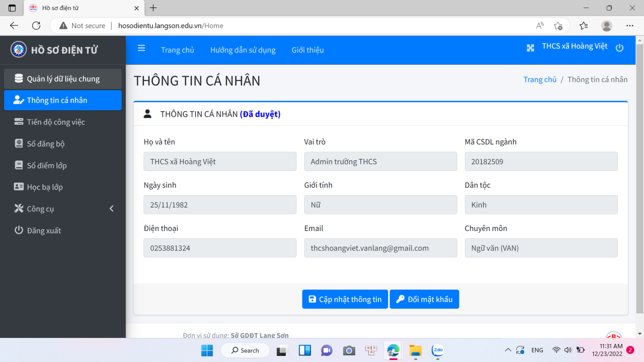This screenshot has width=644, height=362.
Task: Click the Đổi mật khẩu button
Action: 424,299
